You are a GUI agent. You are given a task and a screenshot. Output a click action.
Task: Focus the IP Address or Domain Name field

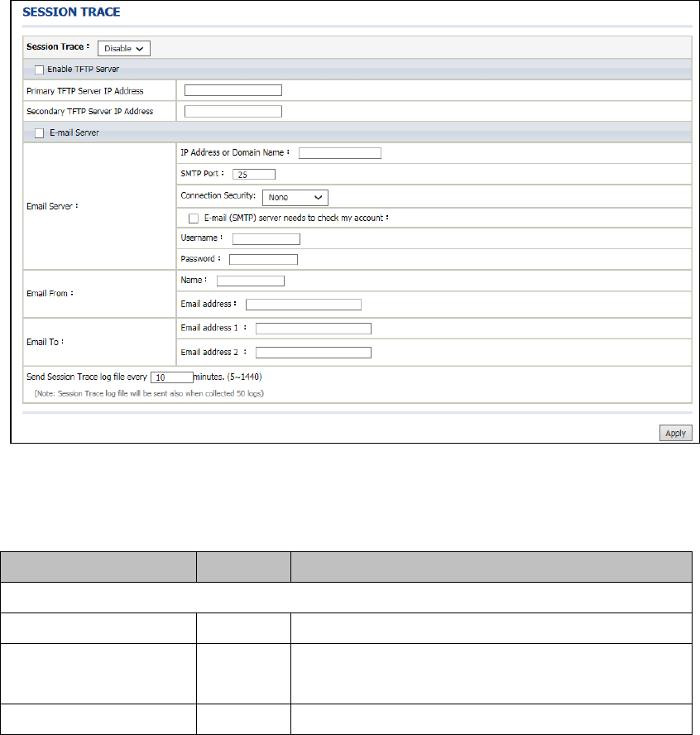click(x=340, y=153)
